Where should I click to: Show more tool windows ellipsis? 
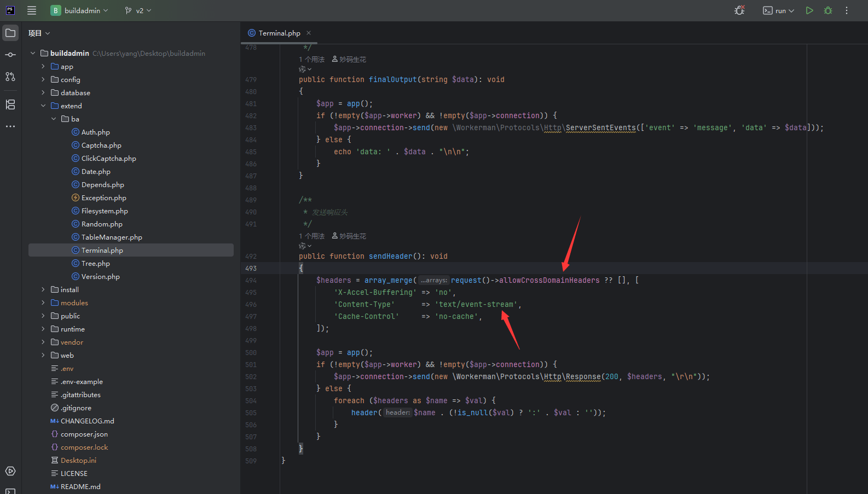point(10,126)
